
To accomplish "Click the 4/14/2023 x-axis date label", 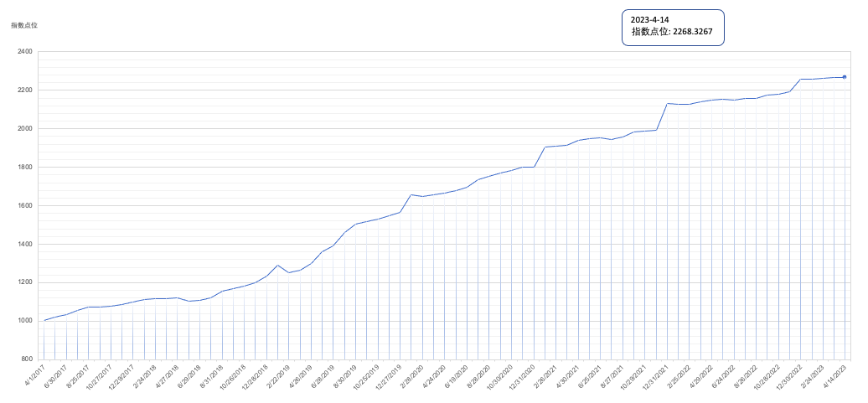I will coord(834,375).
